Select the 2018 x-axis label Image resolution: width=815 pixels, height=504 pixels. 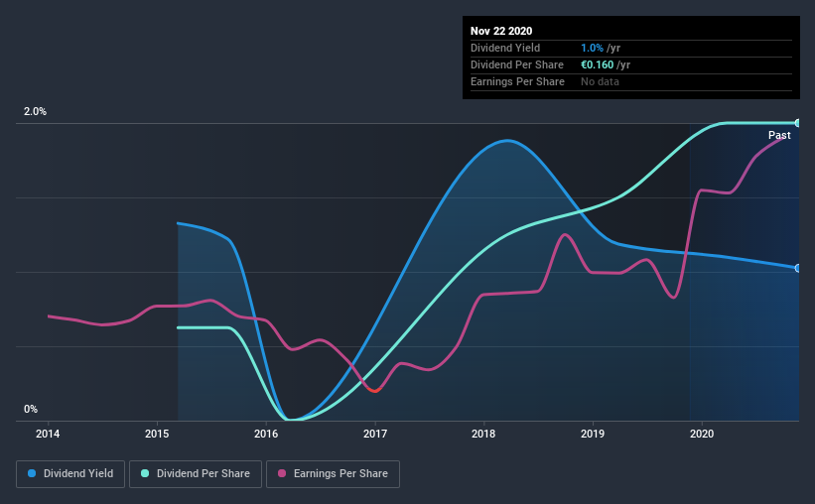pyautogui.click(x=483, y=434)
